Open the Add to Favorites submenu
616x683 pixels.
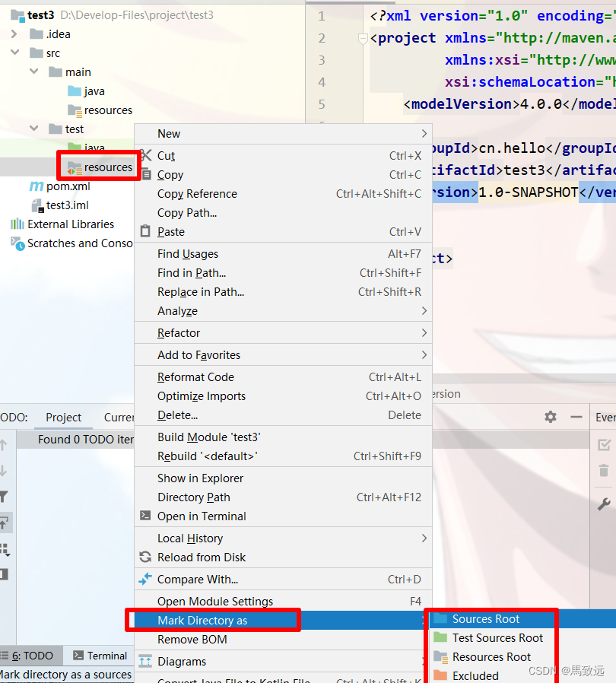tap(283, 355)
